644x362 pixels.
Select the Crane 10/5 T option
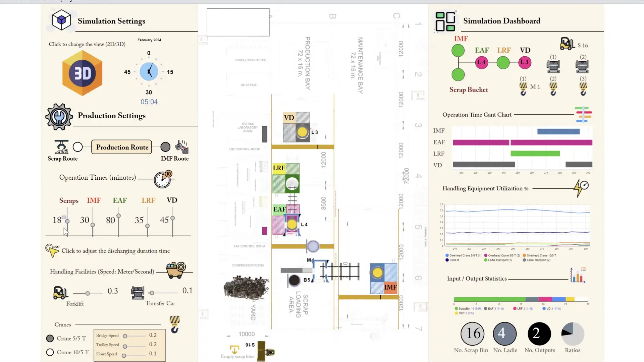(x=50, y=352)
